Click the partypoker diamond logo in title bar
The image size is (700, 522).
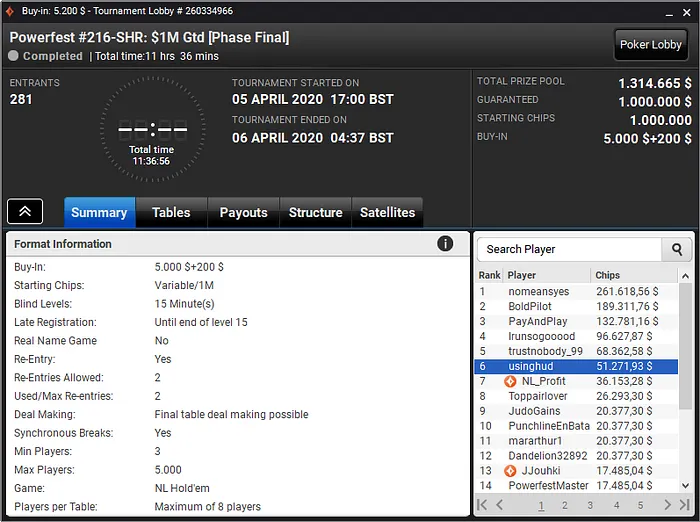tap(10, 11)
